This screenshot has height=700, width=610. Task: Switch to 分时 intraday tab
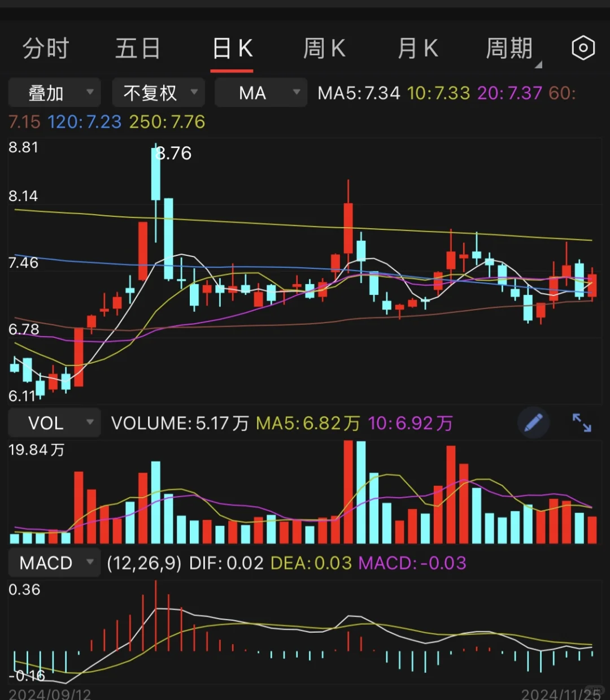pyautogui.click(x=46, y=49)
